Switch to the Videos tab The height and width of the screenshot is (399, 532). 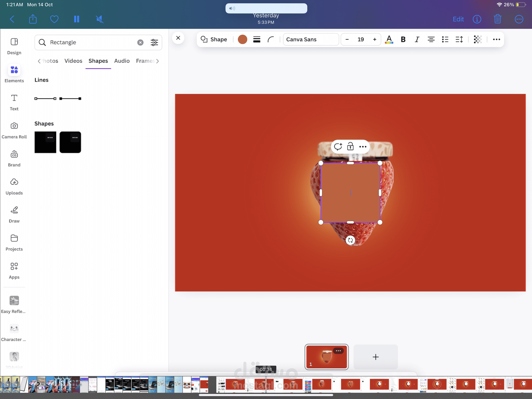pos(73,61)
